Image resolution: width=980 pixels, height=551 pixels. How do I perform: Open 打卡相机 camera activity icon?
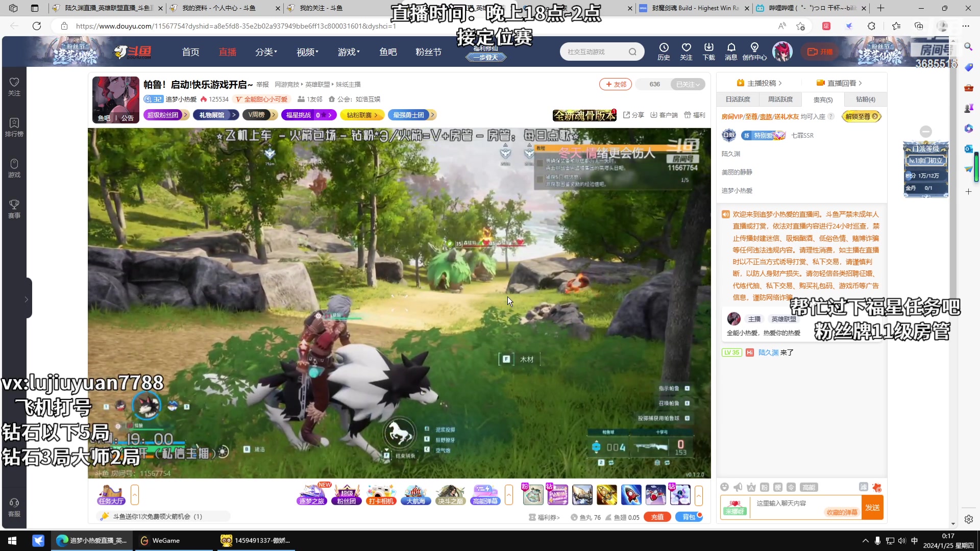pos(381,494)
